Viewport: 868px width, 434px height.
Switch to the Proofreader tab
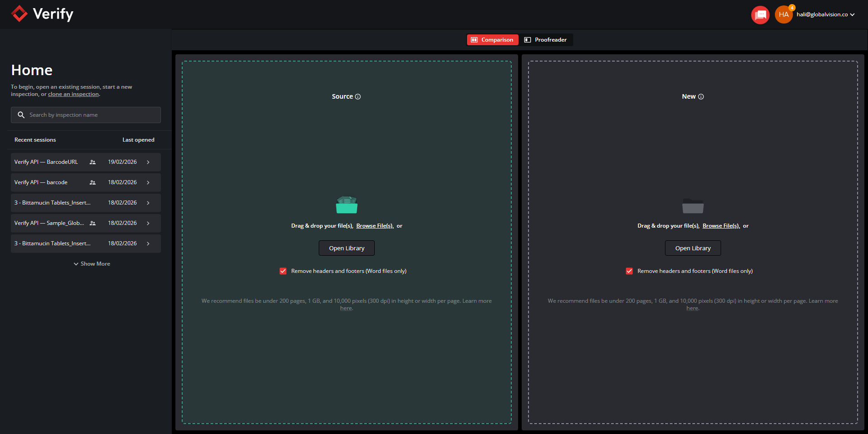(x=546, y=40)
